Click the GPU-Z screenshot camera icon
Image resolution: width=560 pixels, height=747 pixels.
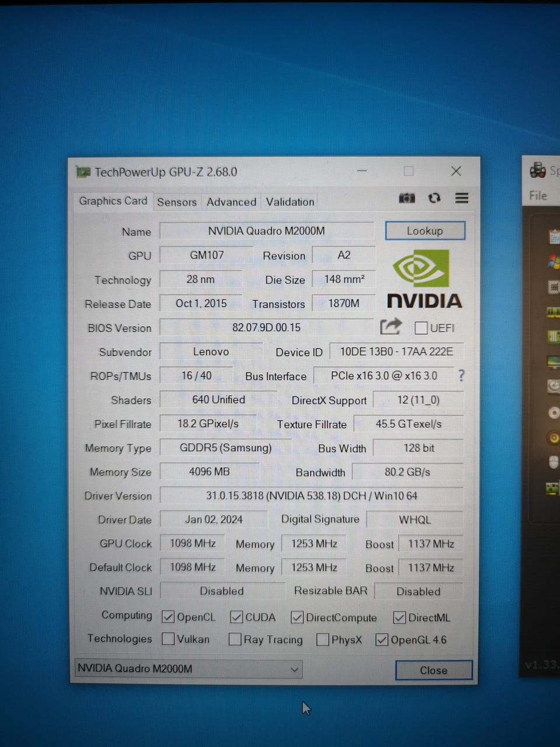point(407,198)
